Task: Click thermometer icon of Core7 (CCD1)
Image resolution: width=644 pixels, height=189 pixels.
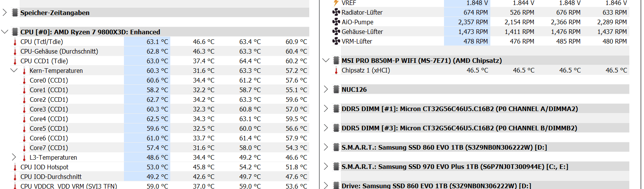Action: pos(24,148)
